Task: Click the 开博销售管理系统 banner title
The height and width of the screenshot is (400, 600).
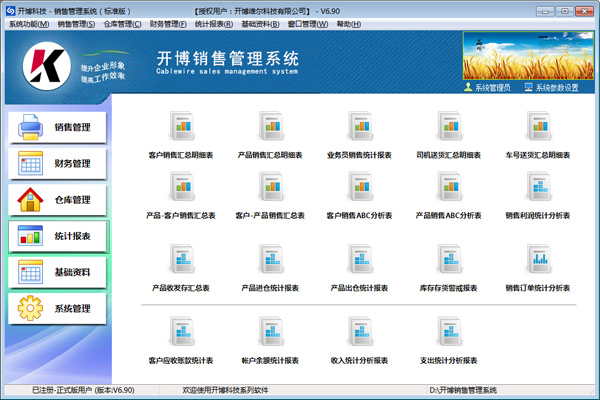Action: pyautogui.click(x=227, y=59)
